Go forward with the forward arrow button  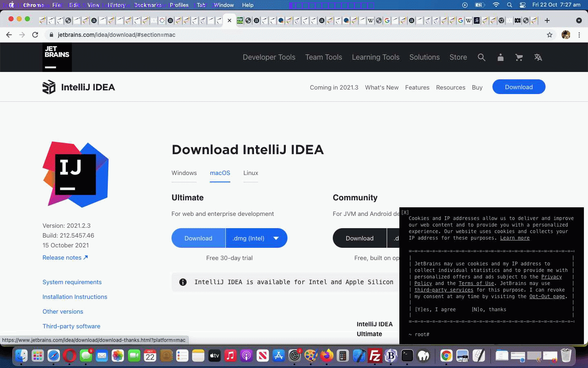click(x=22, y=35)
